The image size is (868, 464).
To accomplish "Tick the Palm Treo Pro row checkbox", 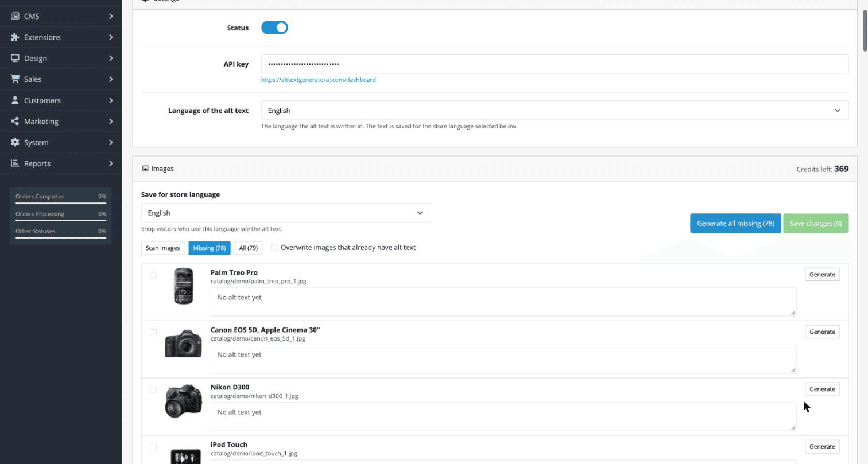I will pyautogui.click(x=153, y=275).
